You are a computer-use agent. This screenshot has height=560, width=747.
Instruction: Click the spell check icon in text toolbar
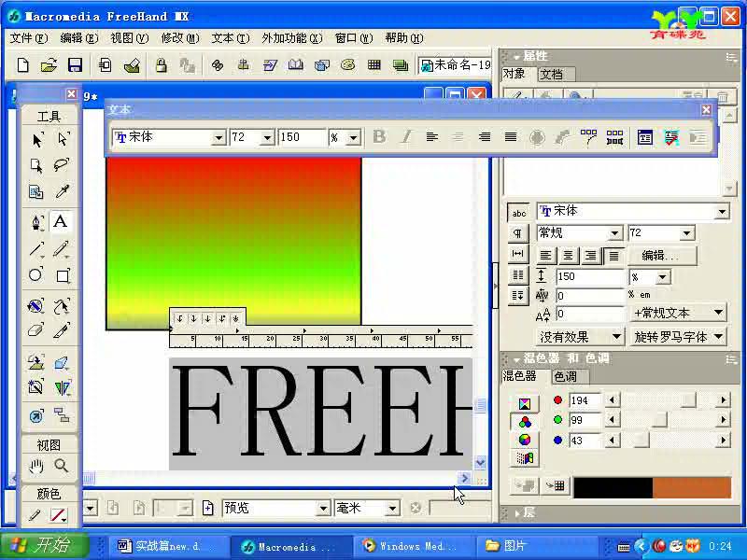(670, 137)
